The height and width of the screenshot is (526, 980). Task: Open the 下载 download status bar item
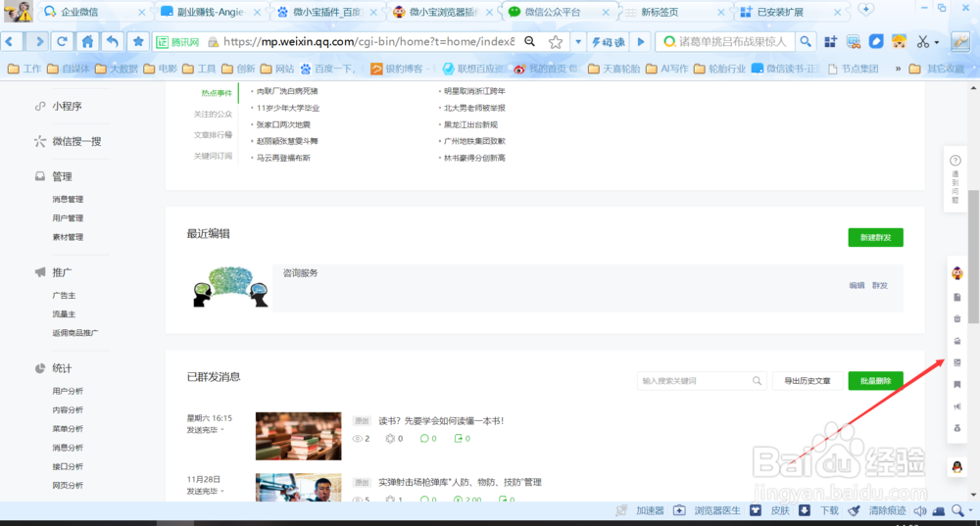click(818, 510)
